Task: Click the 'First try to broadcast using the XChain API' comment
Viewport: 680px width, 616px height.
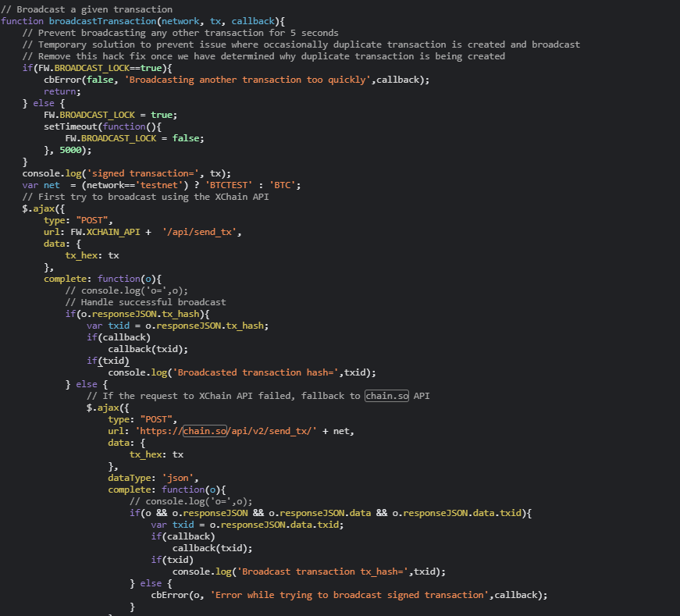Action: 146,197
